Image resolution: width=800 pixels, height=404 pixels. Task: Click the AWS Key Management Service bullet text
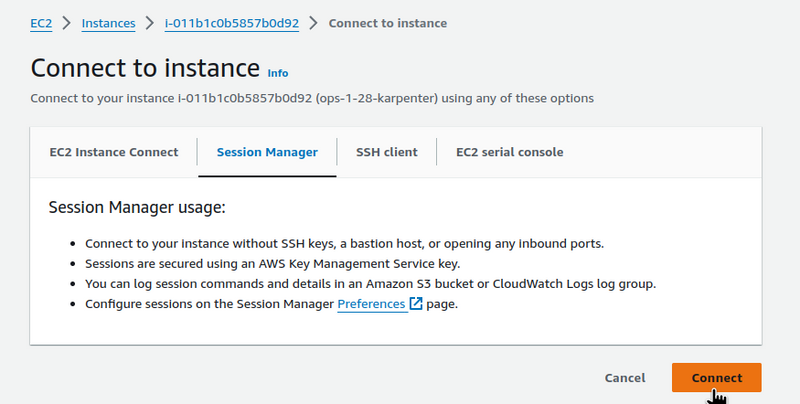tap(272, 264)
